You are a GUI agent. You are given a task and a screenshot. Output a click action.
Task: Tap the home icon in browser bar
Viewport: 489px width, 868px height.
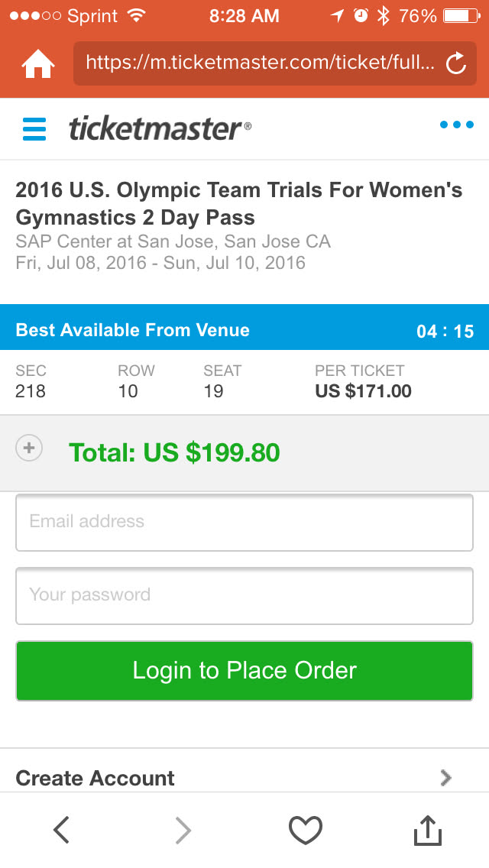point(38,64)
